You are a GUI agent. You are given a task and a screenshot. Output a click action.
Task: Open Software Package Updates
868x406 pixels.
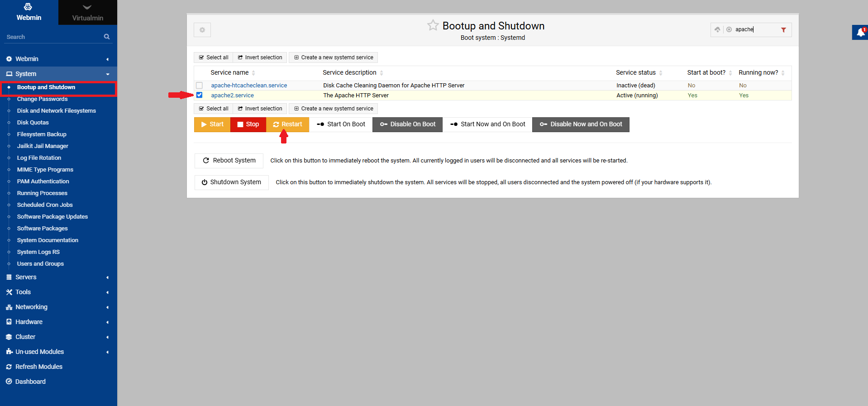click(x=52, y=217)
